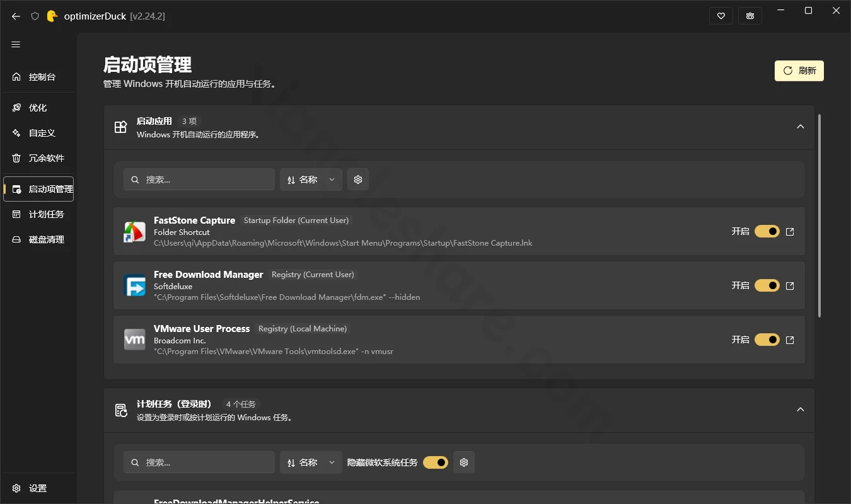
Task: Toggle 隐藏微软系统任务 switch
Action: click(x=436, y=462)
